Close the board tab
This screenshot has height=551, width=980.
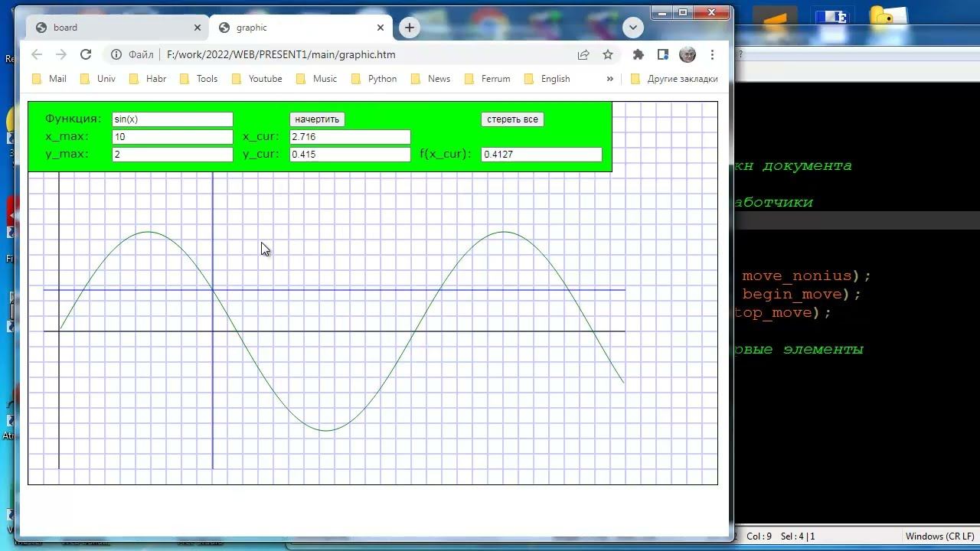(197, 28)
